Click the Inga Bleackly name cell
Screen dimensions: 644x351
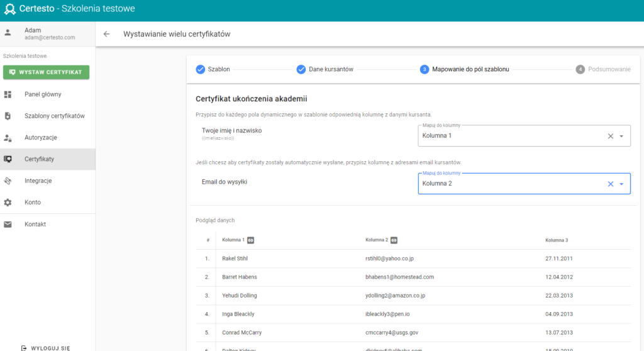(238, 314)
